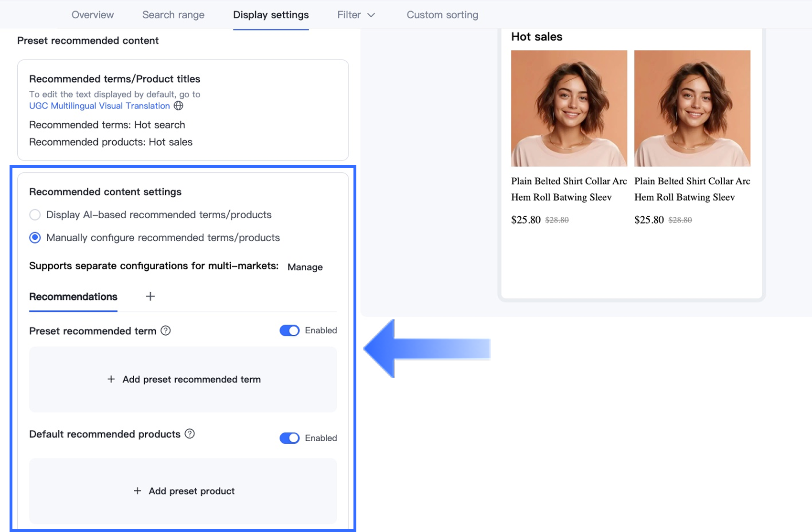Disable the Preset recommended term toggle

tap(289, 330)
